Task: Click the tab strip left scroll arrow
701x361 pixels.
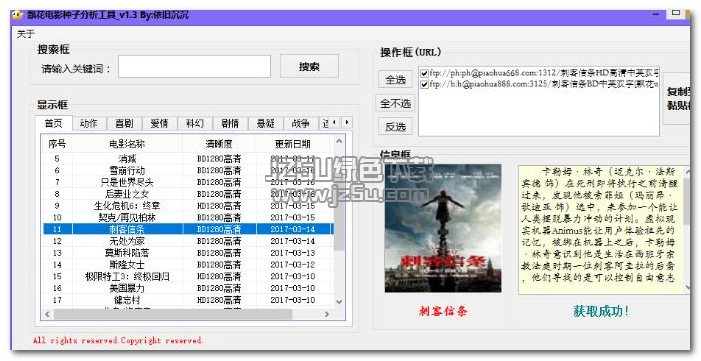Action: point(335,122)
